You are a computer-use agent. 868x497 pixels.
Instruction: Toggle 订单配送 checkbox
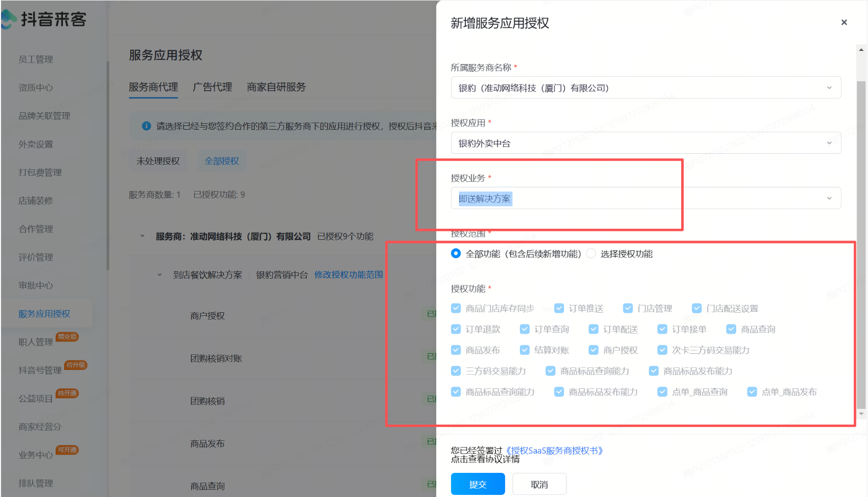click(x=593, y=329)
